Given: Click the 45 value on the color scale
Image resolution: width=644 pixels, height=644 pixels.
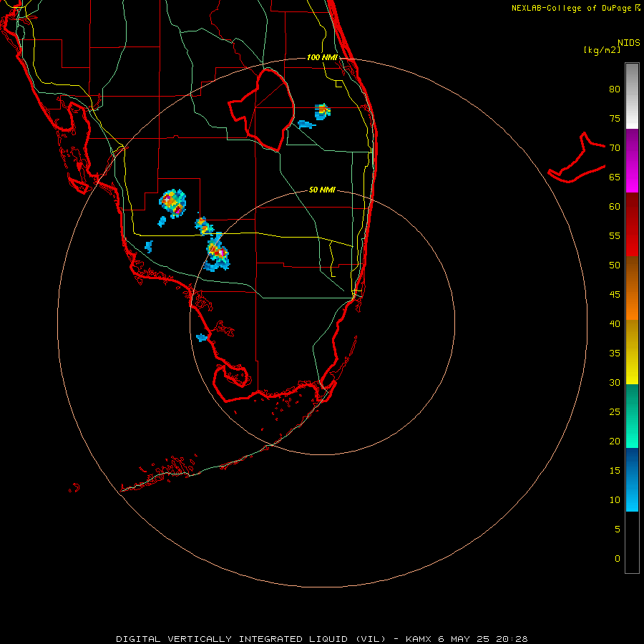Looking at the screenshot, I should [x=615, y=295].
